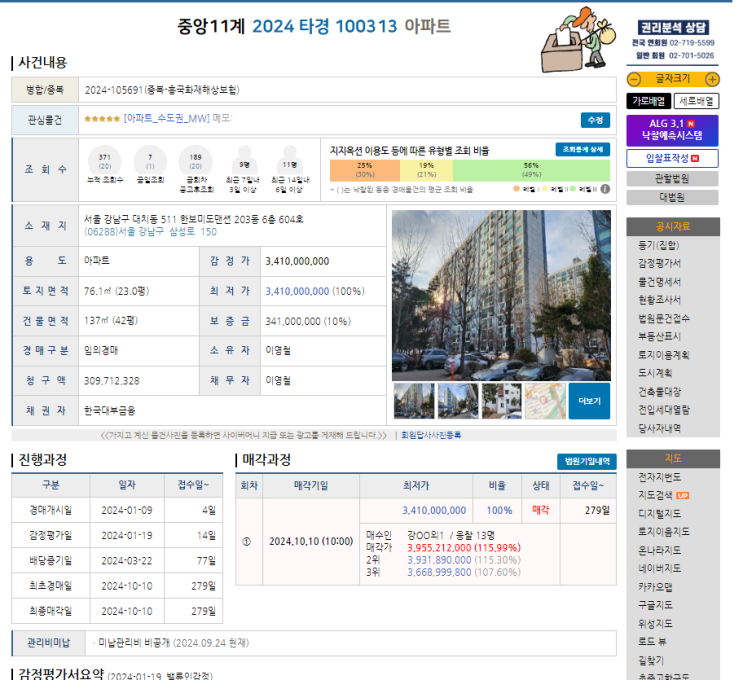
Task: Open 토지이용지도 map
Action: [x=663, y=532]
